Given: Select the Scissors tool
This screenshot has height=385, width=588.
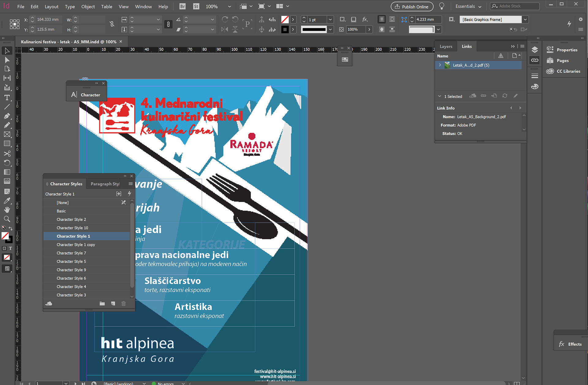Looking at the screenshot, I should [x=7, y=153].
